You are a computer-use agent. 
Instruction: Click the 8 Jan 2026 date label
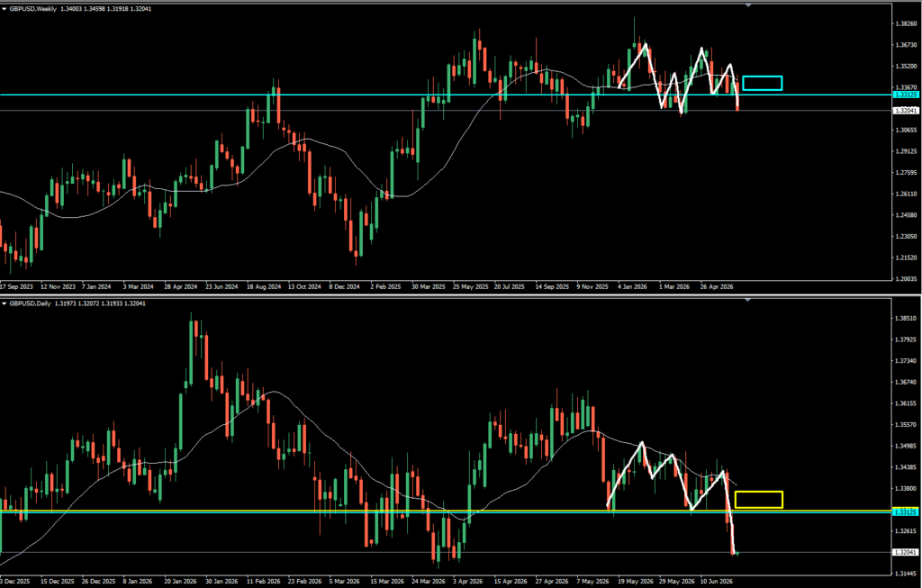pyautogui.click(x=138, y=582)
